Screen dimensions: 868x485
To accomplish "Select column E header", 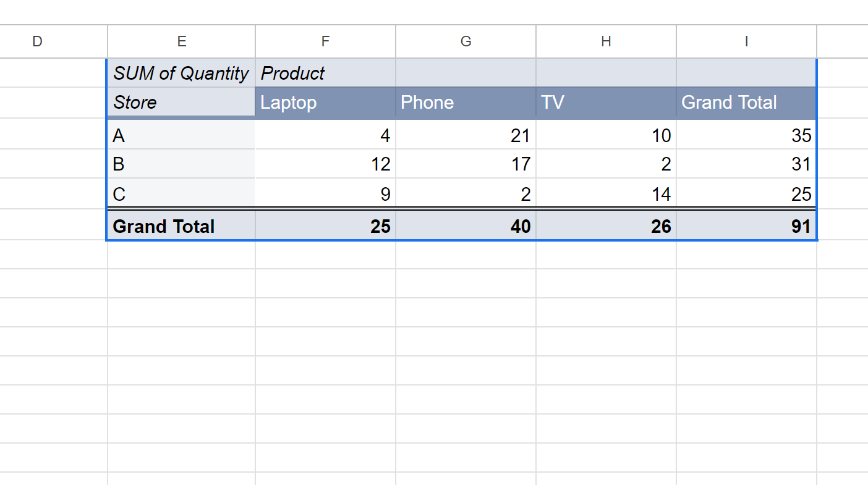I will pyautogui.click(x=181, y=41).
